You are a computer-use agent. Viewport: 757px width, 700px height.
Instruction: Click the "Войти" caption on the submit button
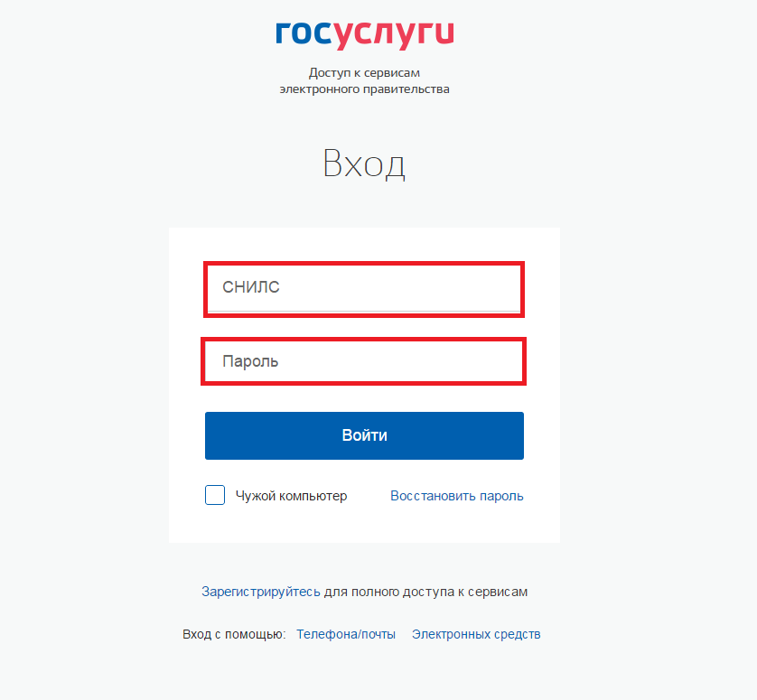[365, 435]
